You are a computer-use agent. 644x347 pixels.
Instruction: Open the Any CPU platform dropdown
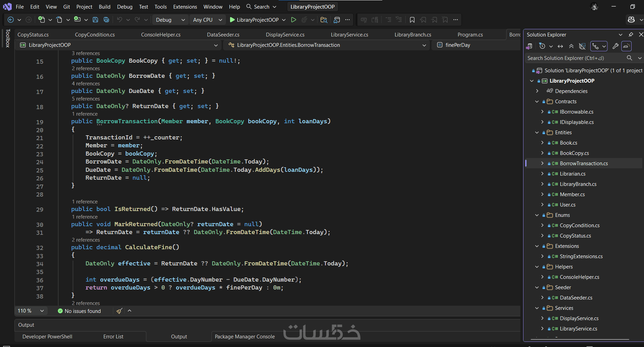tap(208, 20)
